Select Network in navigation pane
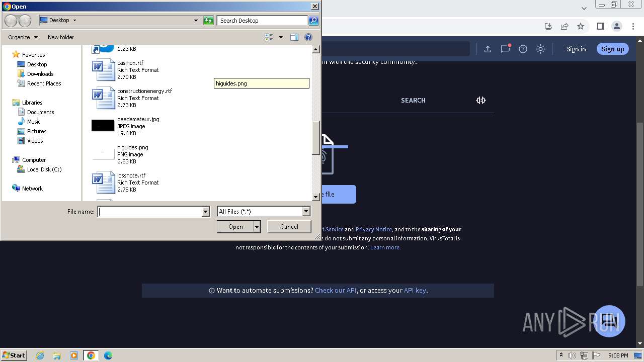Screen dimensions: 644x362 [x=32, y=189]
